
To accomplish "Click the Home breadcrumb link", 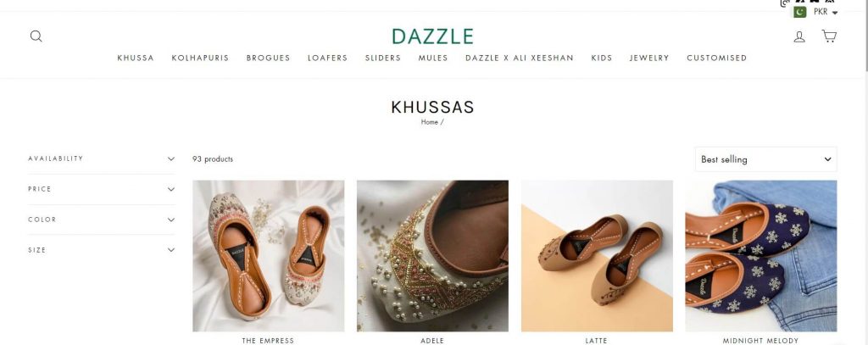I will [x=429, y=122].
